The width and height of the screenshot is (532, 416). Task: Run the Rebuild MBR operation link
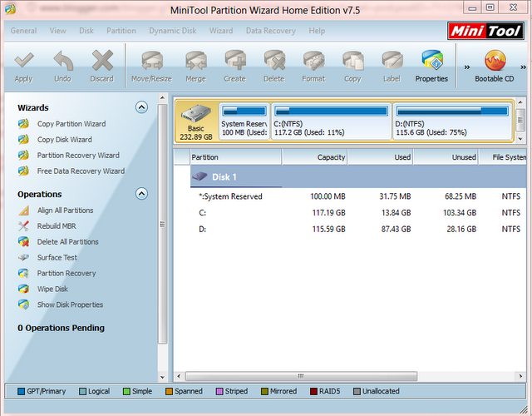[x=57, y=226]
